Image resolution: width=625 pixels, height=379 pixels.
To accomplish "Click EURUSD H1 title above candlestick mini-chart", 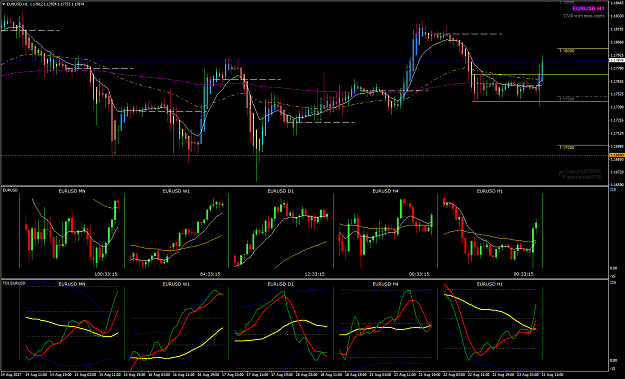I will tap(490, 191).
